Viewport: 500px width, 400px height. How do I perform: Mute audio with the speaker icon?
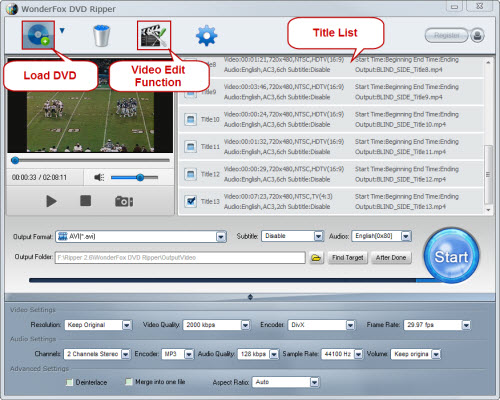coord(99,177)
